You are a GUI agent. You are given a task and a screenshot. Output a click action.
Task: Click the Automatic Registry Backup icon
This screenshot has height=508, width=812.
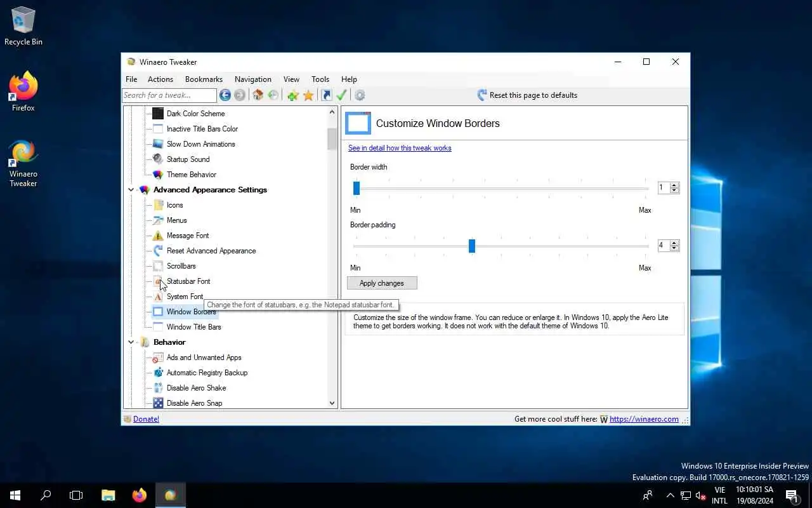click(158, 373)
